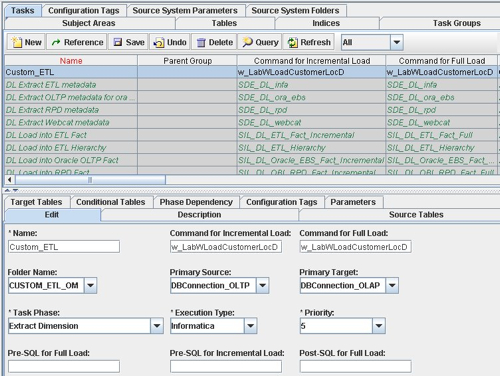Click the Delete trash icon

(x=201, y=43)
